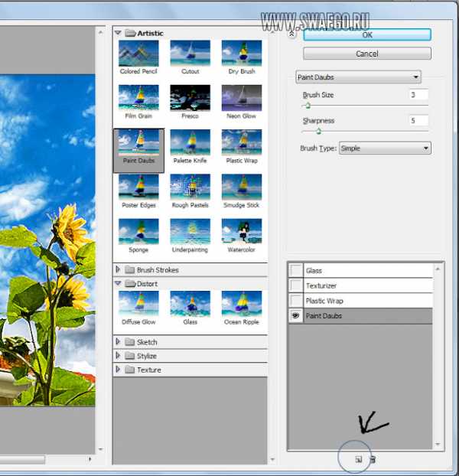Click the new effect layer icon
This screenshot has height=476, width=459.
point(359,459)
